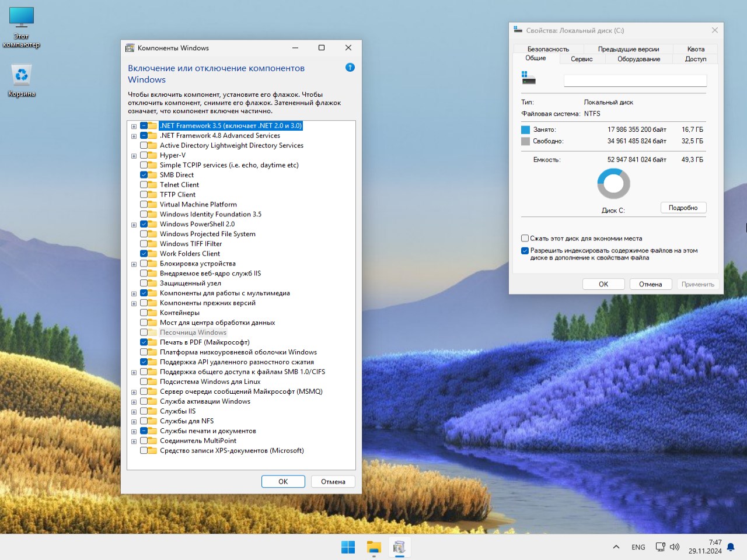Enable the Telnet Client checkbox
This screenshot has height=560, width=747.
pos(144,185)
